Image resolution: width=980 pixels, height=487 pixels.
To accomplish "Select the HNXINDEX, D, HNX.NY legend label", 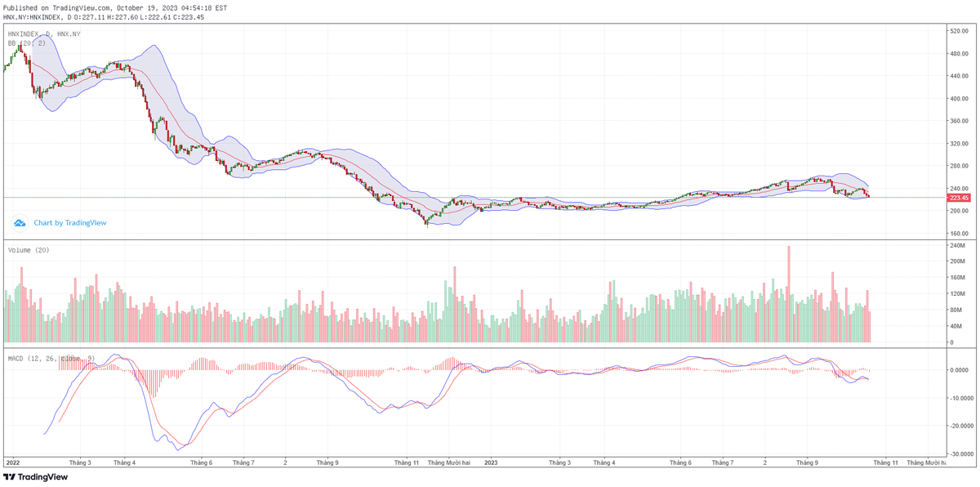I will 44,34.
